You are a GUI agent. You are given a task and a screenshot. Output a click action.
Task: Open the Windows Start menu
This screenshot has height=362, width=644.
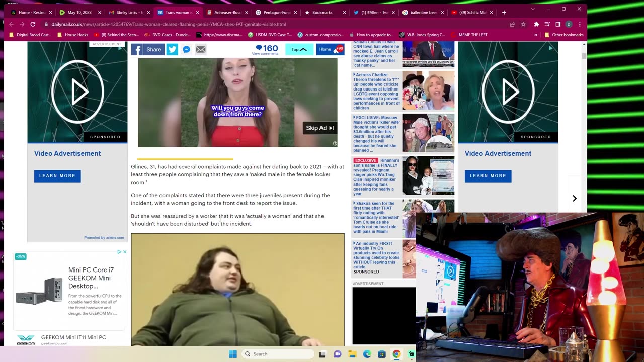click(232, 354)
